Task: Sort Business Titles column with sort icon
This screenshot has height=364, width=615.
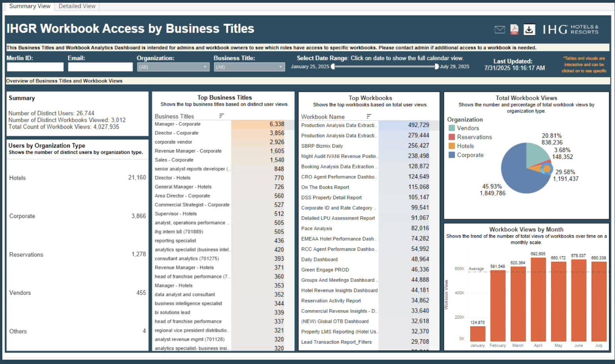Action: click(x=221, y=116)
